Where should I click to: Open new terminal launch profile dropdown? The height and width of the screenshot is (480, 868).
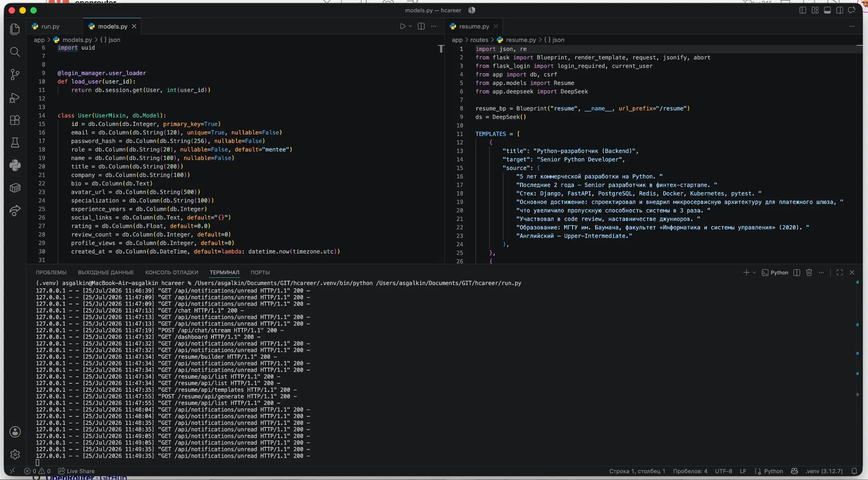click(754, 273)
